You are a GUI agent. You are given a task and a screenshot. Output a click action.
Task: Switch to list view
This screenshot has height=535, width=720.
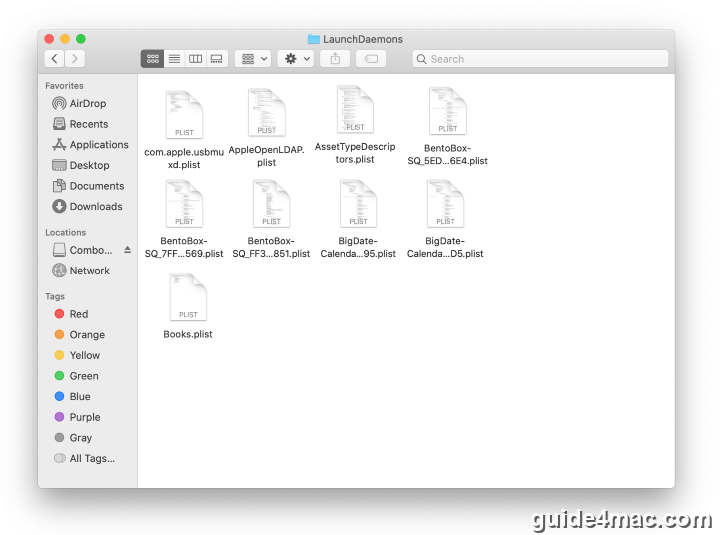click(174, 59)
